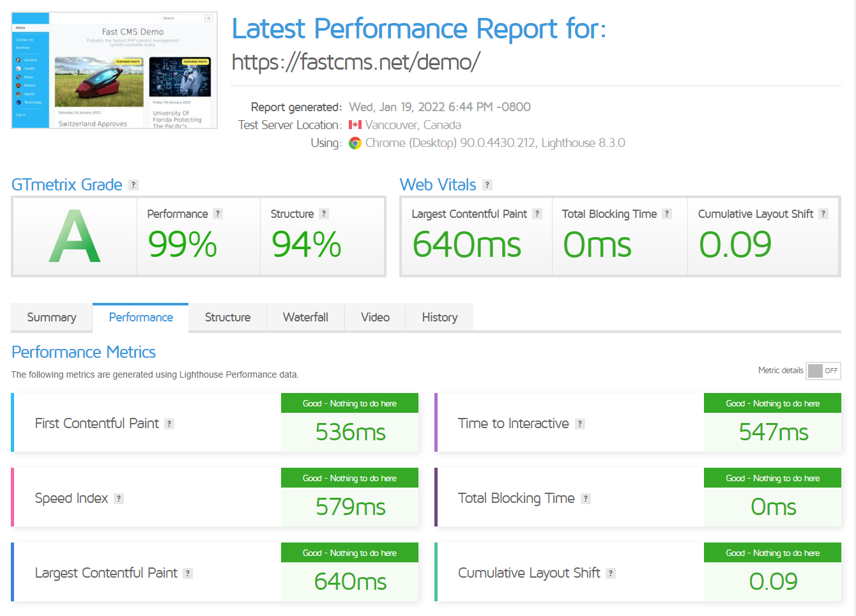Click Largest Contentful Paint help icon in Web Vitals
856x616 pixels.
click(537, 214)
